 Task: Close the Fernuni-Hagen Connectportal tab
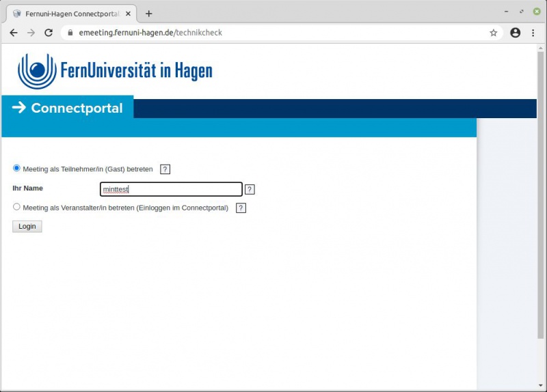(x=128, y=14)
